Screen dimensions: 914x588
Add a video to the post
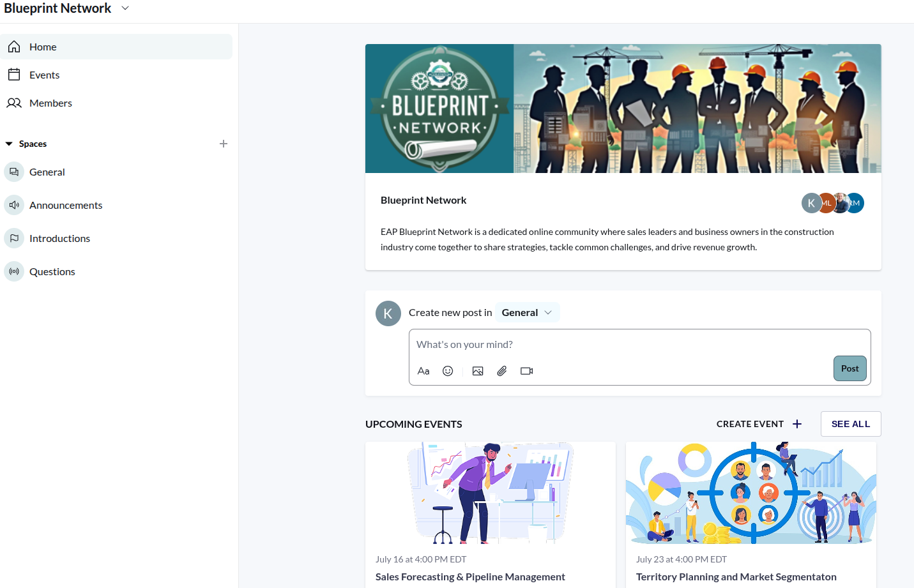coord(526,371)
